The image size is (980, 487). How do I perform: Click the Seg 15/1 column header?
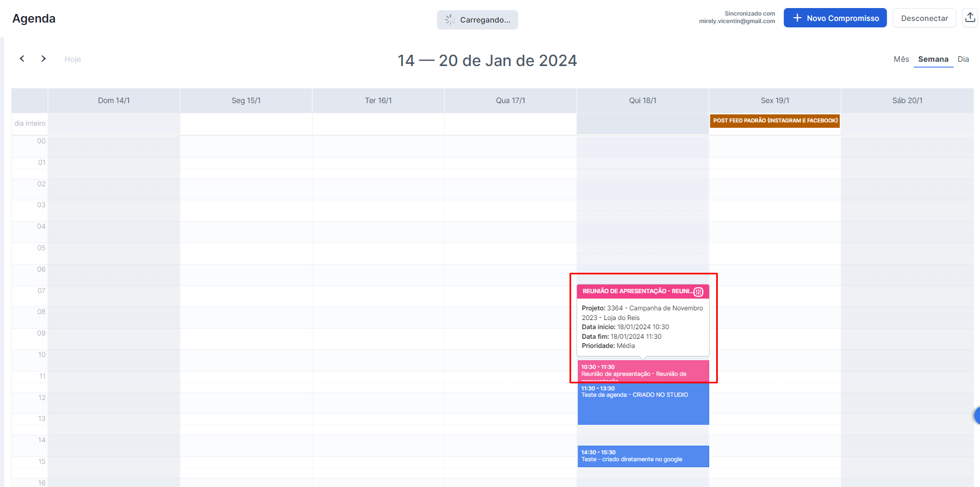click(246, 100)
